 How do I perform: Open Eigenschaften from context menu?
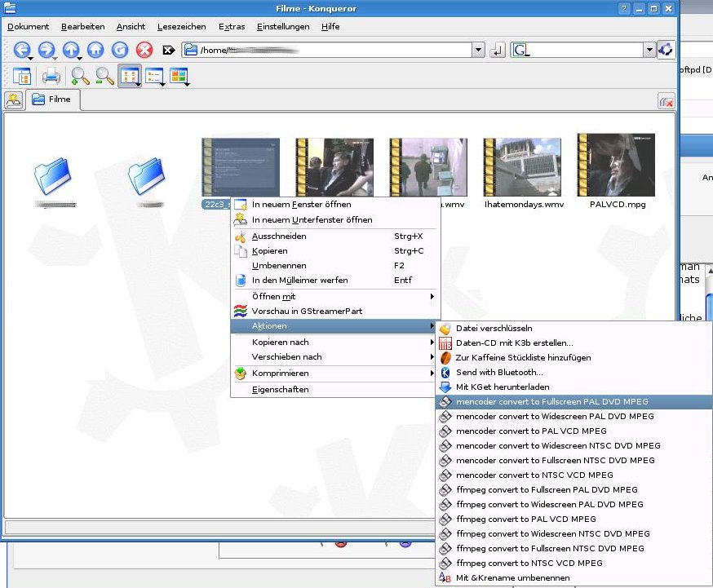[335, 390]
